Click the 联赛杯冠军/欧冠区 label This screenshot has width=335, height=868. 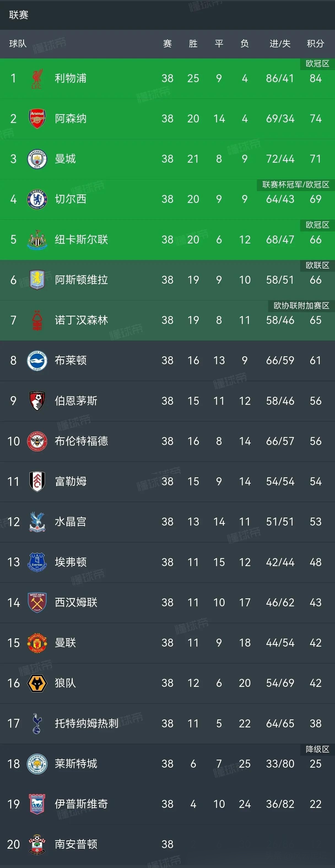296,184
